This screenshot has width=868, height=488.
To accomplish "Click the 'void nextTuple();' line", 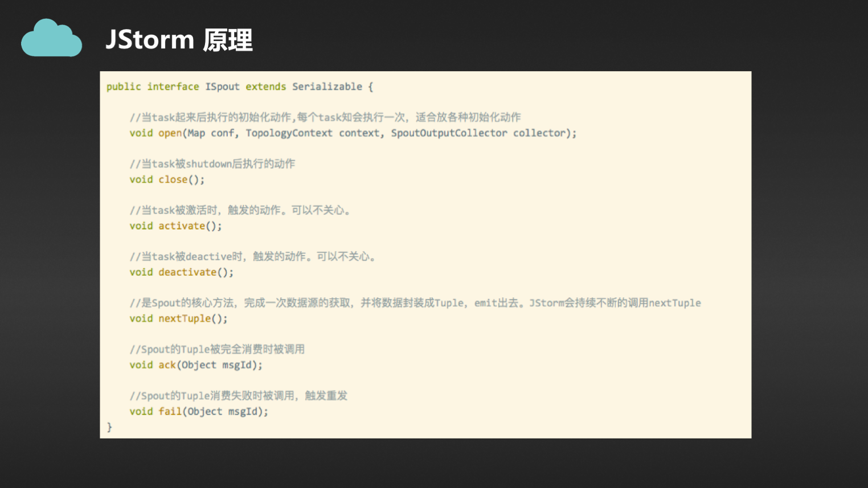I will (178, 319).
